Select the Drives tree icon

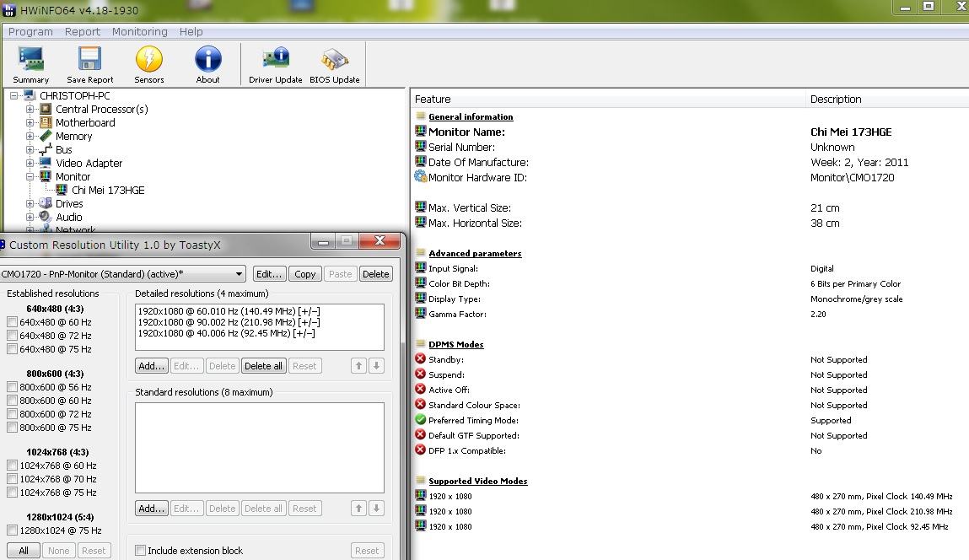(46, 203)
